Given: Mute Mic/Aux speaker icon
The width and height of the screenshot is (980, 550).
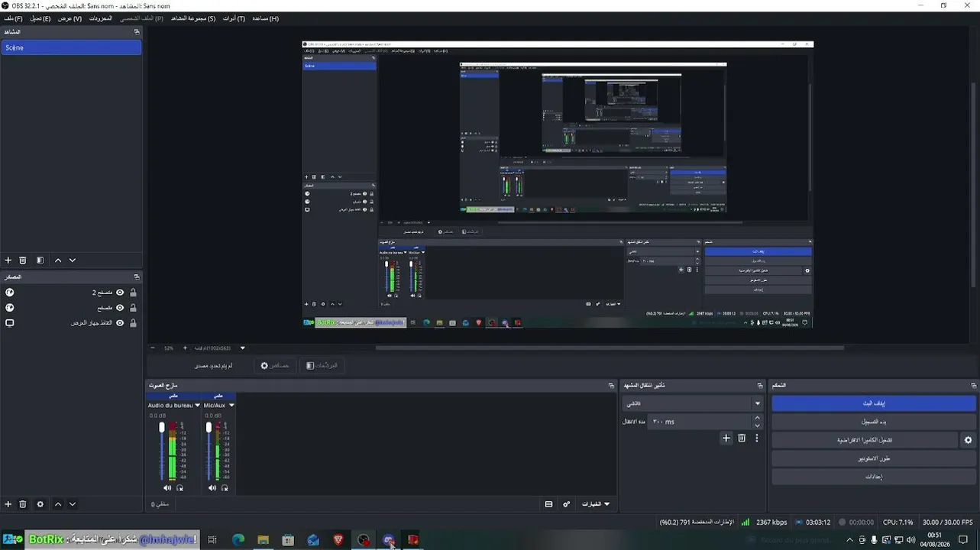Looking at the screenshot, I should click(213, 488).
